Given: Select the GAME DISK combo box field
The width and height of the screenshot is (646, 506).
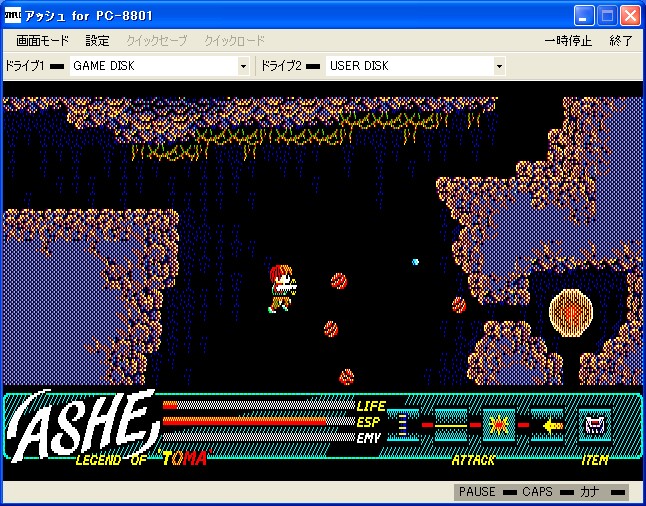Looking at the screenshot, I should click(159, 66).
